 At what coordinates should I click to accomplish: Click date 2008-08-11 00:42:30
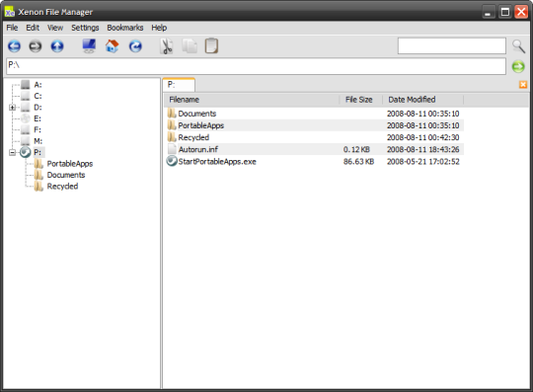[423, 137]
